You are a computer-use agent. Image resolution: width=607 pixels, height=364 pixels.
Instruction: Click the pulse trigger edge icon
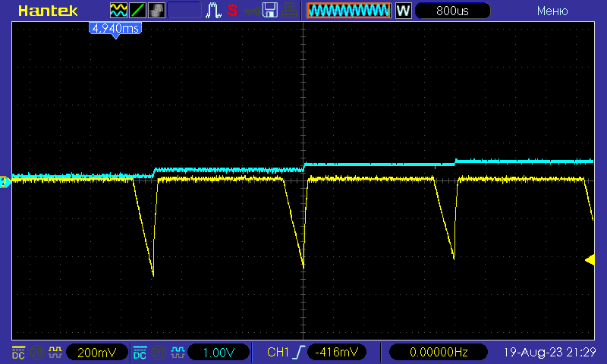(213, 11)
